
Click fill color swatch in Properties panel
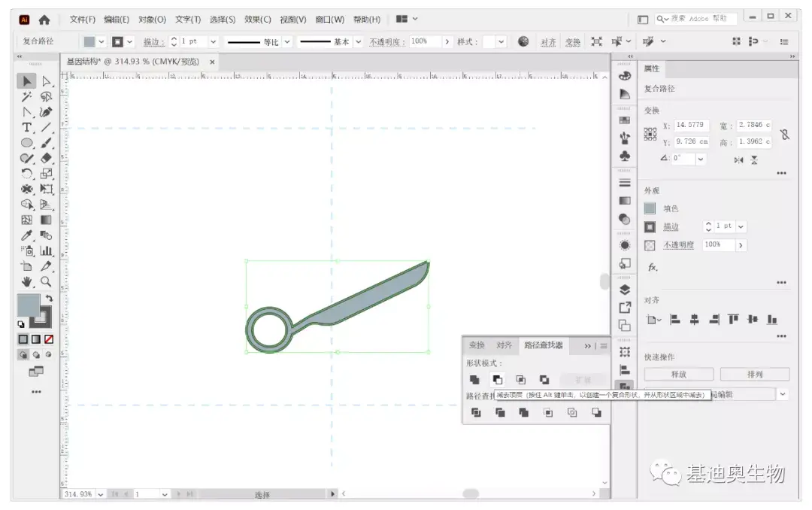[x=650, y=208]
